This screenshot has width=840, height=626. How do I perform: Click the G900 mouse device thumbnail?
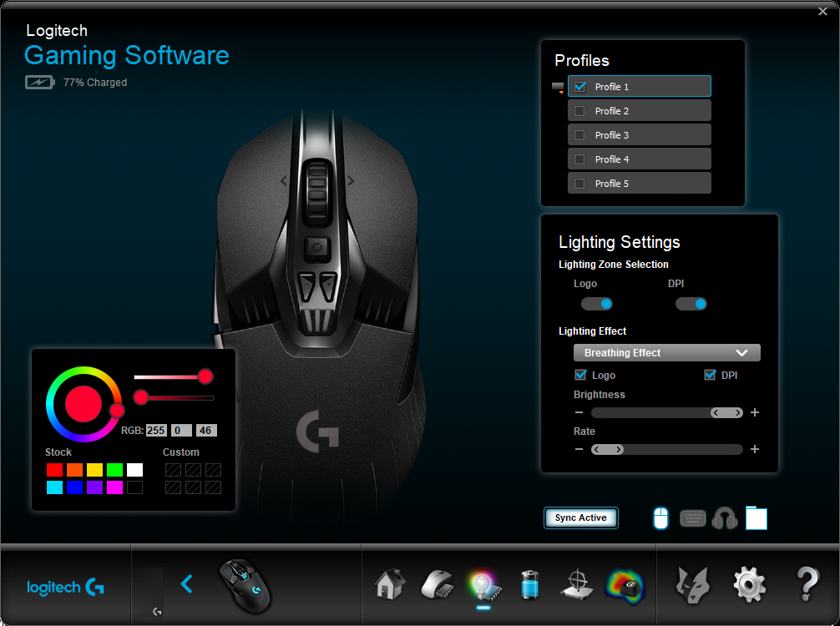pyautogui.click(x=245, y=586)
